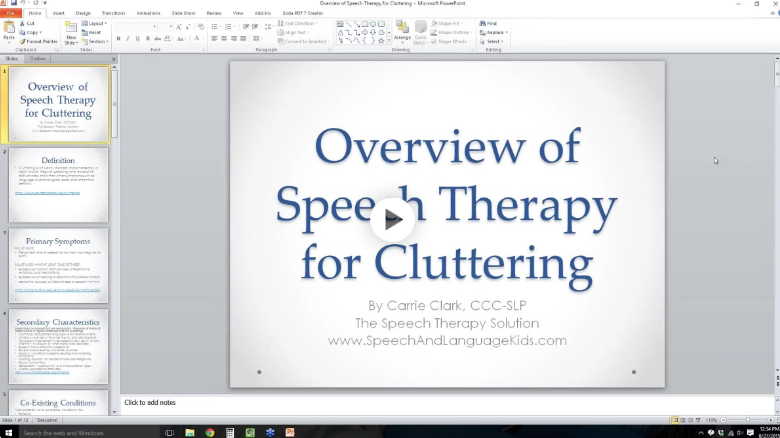Open the Transitions ribbon tab
780x438 pixels.
pos(113,13)
